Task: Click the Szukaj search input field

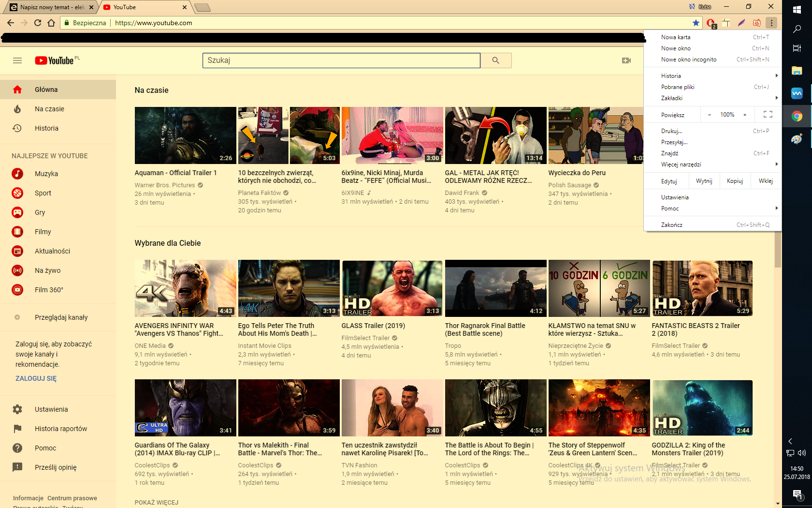Action: 341,60
